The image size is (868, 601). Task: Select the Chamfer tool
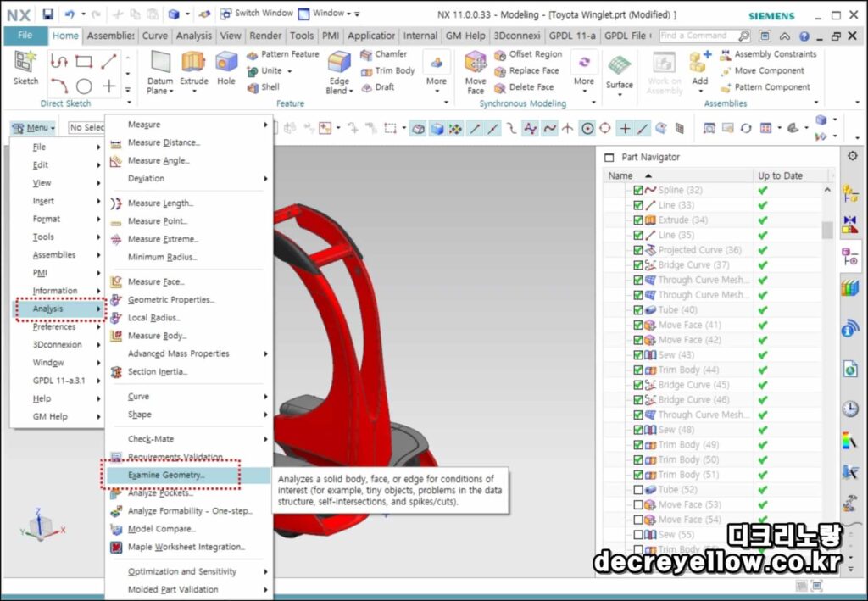click(384, 54)
